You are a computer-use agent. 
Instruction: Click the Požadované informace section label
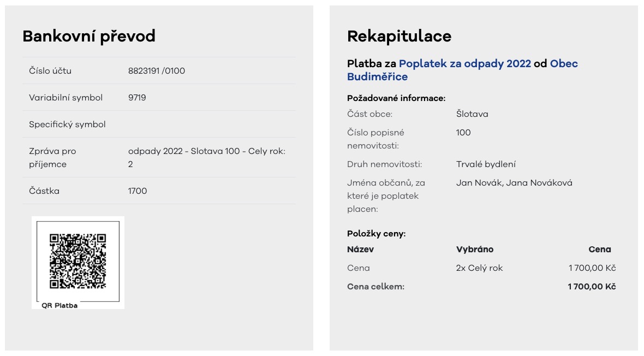396,98
